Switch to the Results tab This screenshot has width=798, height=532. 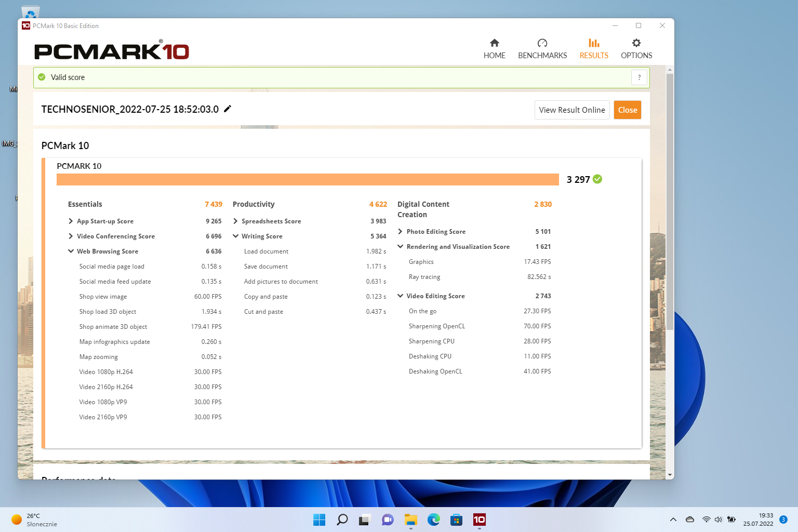click(593, 49)
